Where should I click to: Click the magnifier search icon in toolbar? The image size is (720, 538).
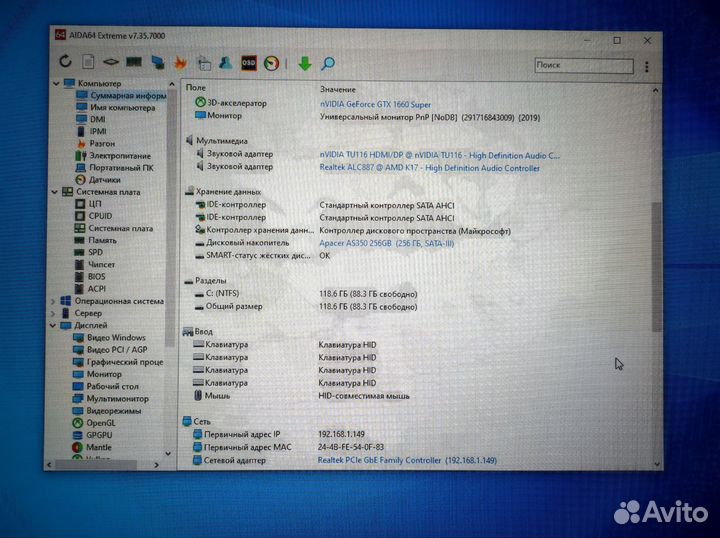tap(327, 64)
